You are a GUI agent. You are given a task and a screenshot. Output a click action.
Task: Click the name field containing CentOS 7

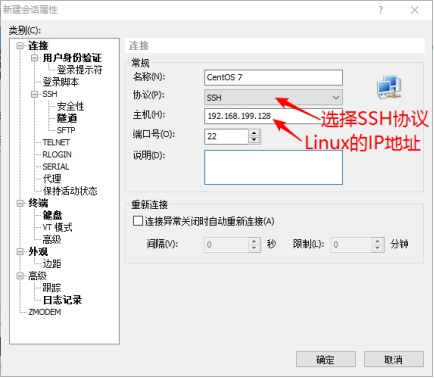pos(273,78)
